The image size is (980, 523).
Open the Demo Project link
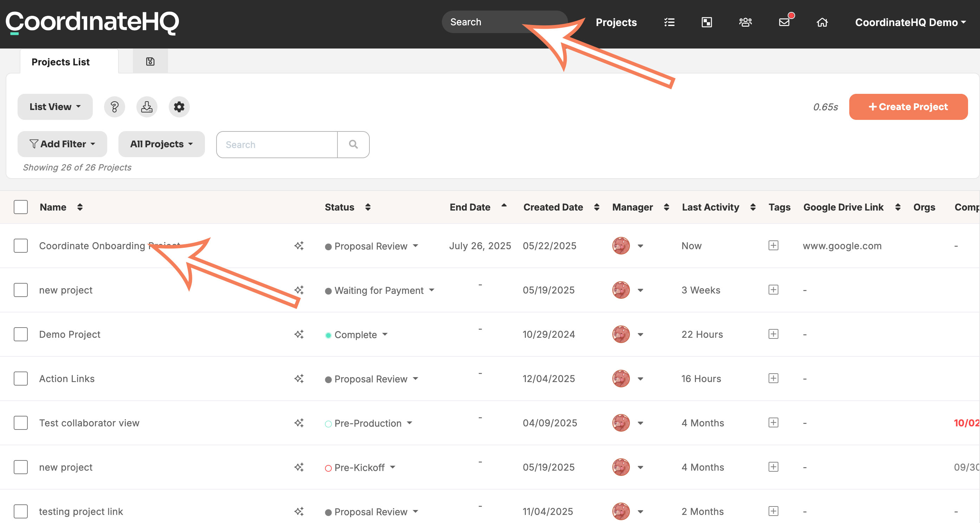pyautogui.click(x=70, y=334)
